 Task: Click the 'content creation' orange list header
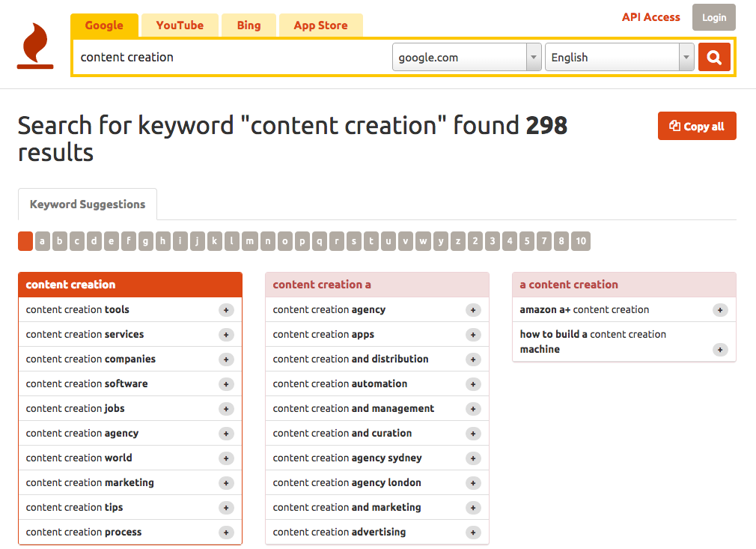130,285
